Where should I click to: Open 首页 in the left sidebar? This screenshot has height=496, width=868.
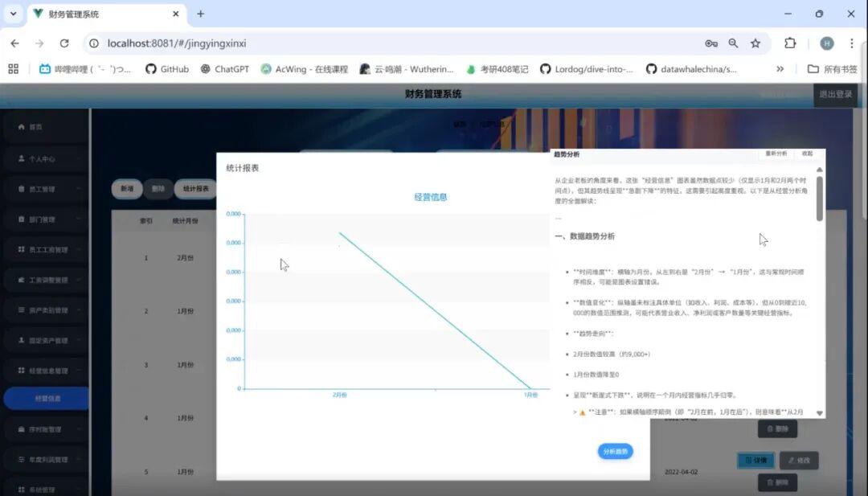36,127
